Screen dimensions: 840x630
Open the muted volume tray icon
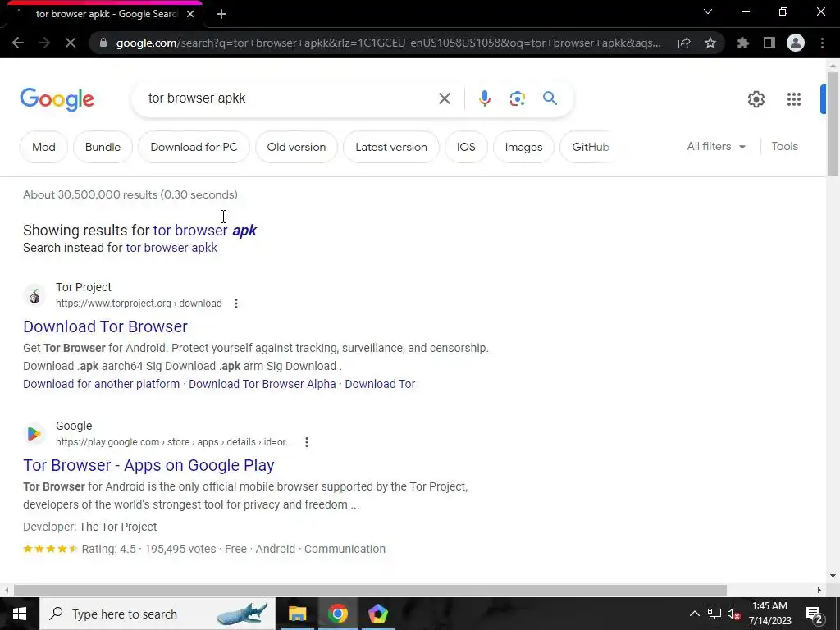point(734,614)
